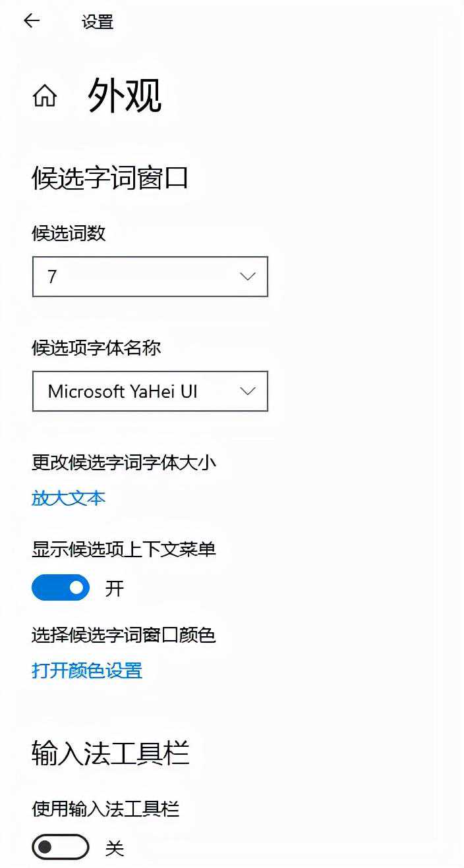Click the 关 label beside the toggle
This screenshot has height=868, width=464.
(115, 848)
